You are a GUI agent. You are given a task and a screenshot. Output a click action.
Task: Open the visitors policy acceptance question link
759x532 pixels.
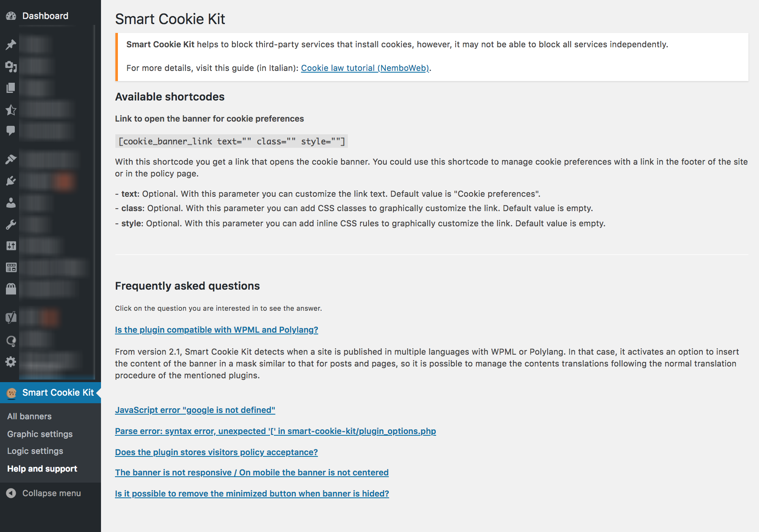point(216,452)
